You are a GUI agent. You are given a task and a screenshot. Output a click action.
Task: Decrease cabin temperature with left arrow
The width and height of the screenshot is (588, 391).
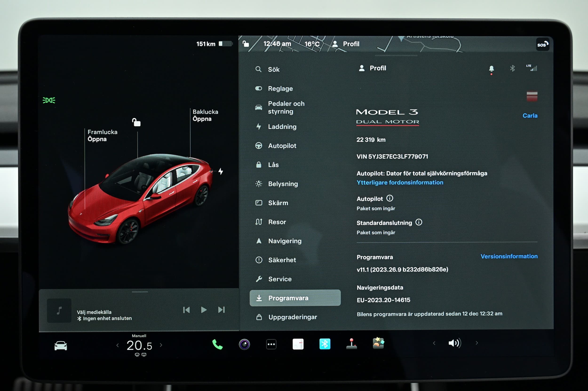118,345
